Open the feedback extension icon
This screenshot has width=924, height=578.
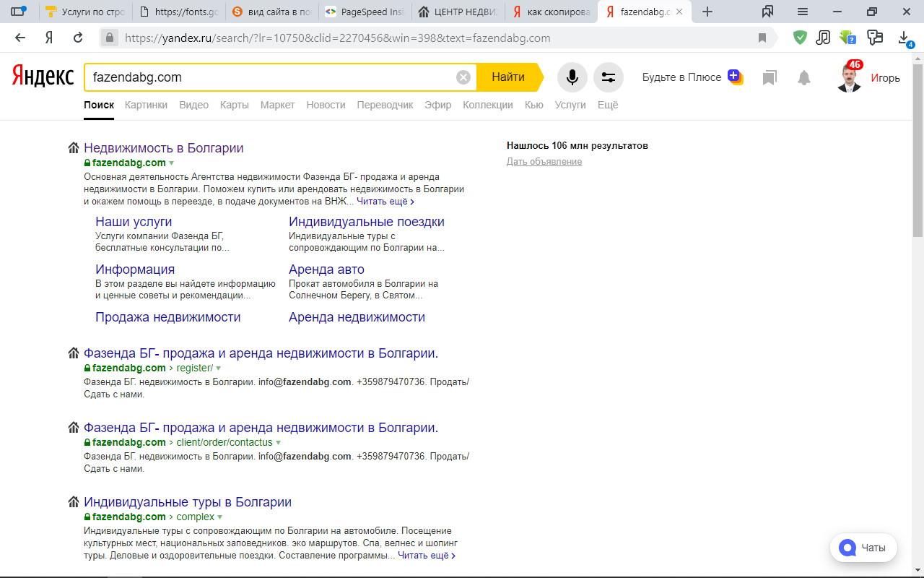tap(875, 38)
